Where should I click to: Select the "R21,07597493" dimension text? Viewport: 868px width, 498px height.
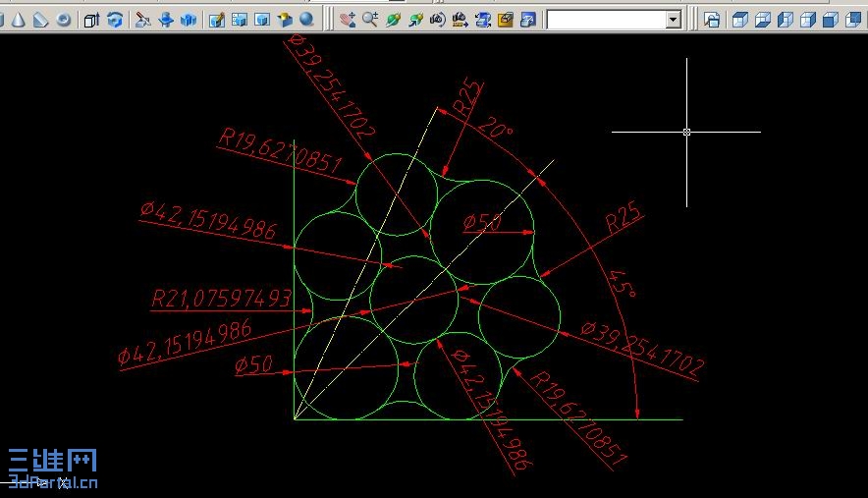(x=221, y=299)
